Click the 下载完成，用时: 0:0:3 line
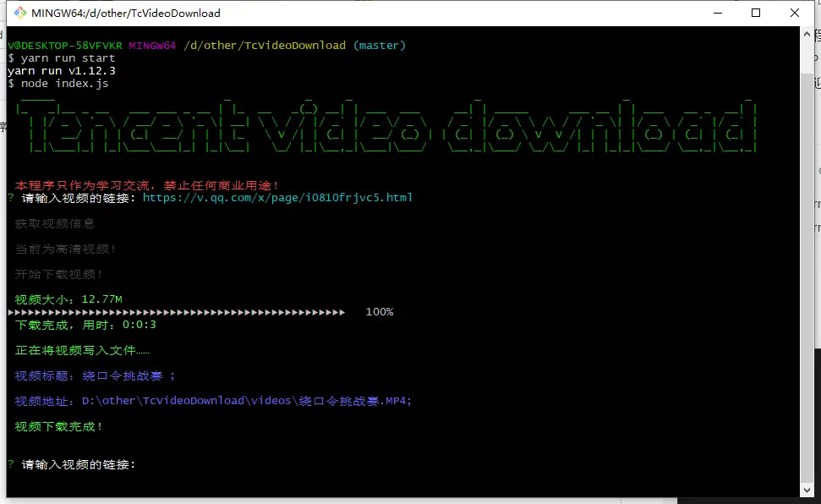This screenshot has width=821, height=504. point(85,325)
